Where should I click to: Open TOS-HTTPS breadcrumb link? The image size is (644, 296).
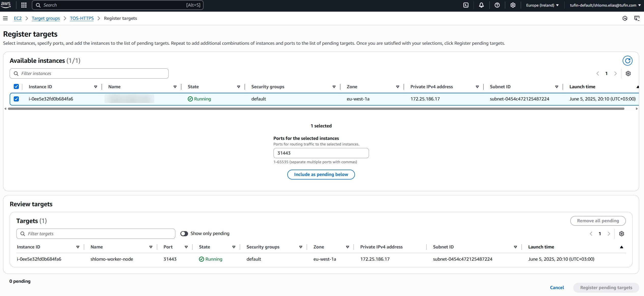(x=82, y=18)
